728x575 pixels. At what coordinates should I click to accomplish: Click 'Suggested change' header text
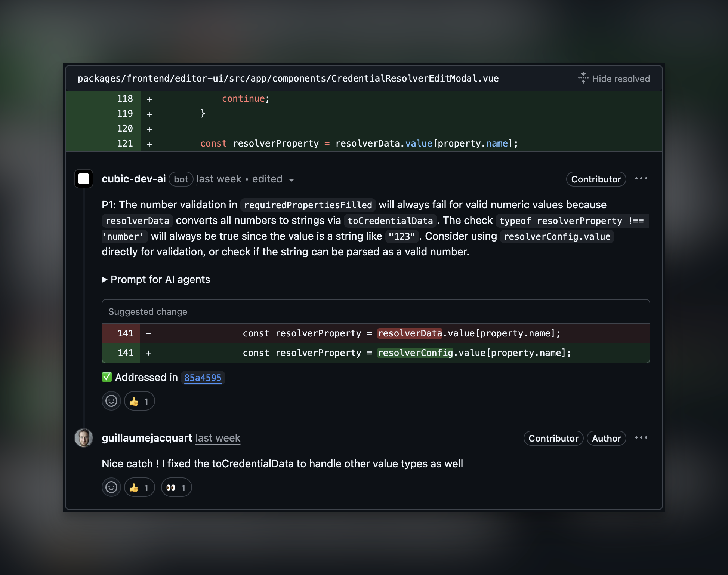point(148,312)
